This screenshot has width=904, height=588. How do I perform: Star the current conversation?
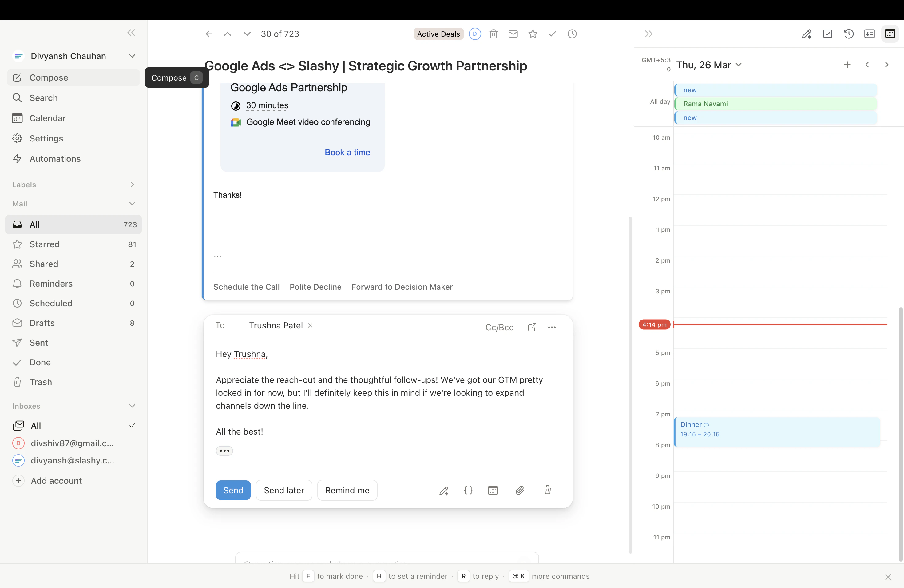[x=533, y=34]
